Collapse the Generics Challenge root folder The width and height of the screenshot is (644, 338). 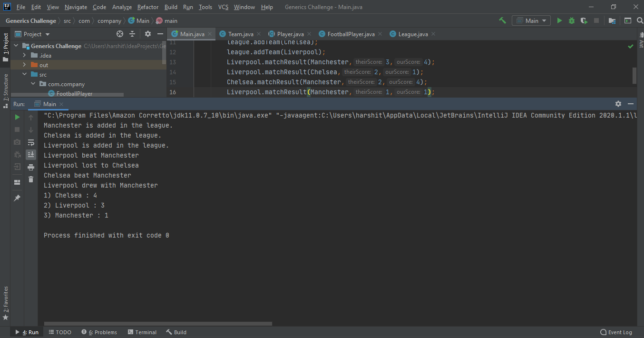16,46
